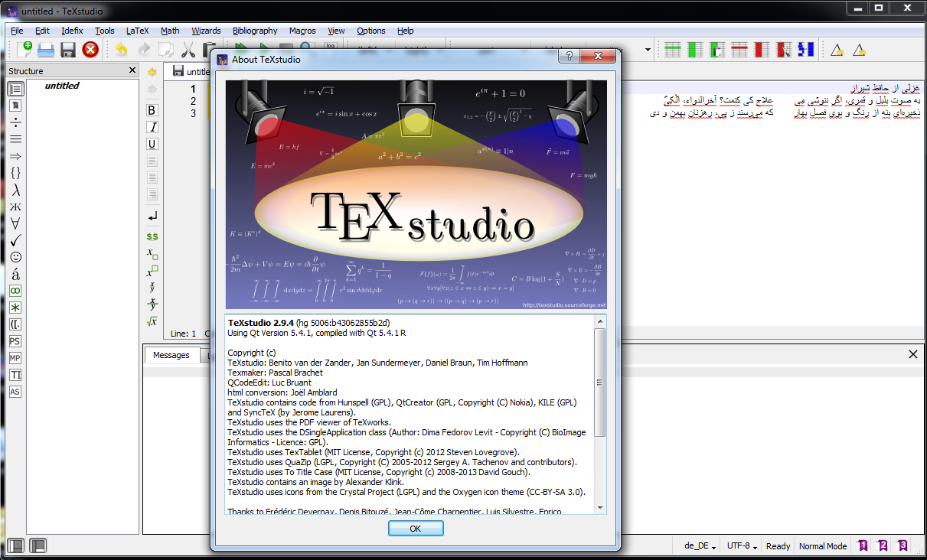Paste column with the green clipboard table icon
This screenshot has height=560, width=927.
717,50
